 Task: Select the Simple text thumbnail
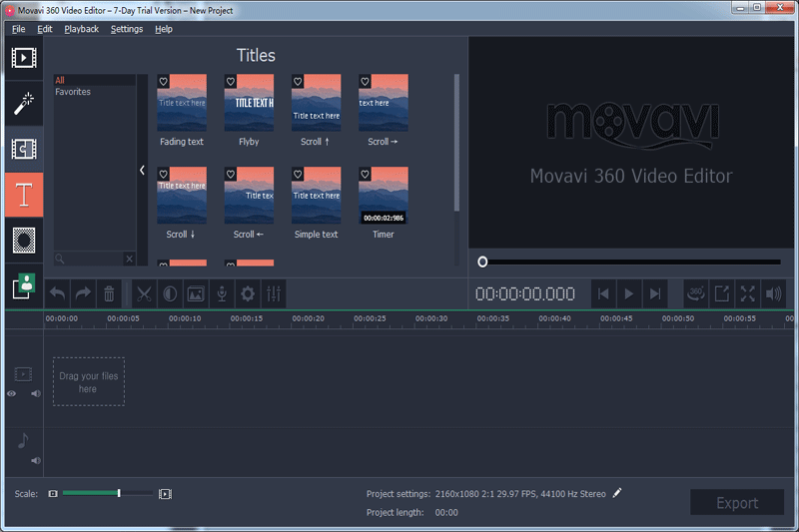317,196
